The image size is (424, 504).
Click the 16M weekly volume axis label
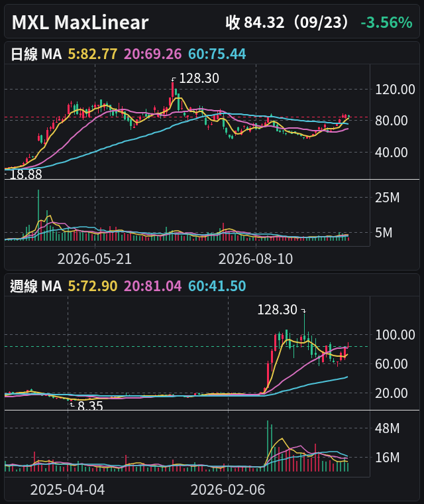click(388, 457)
